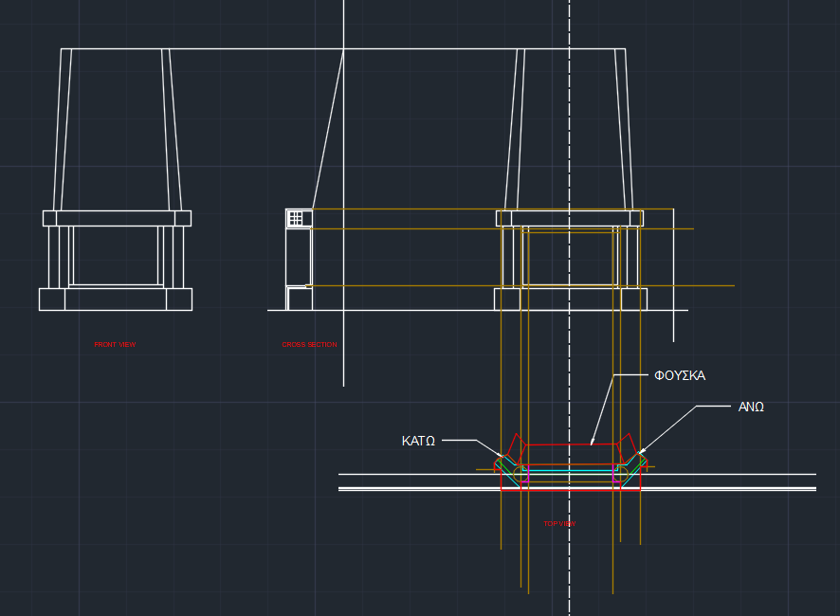The height and width of the screenshot is (616, 840).
Task: Select the lower cross section box
Action: (300, 299)
